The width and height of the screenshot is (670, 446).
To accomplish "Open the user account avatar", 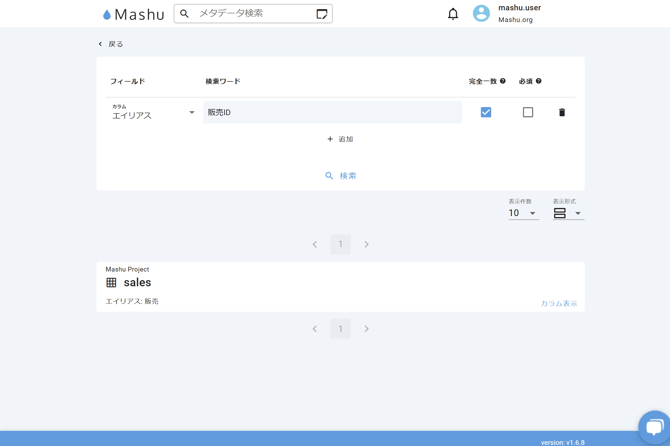I will pos(481,14).
